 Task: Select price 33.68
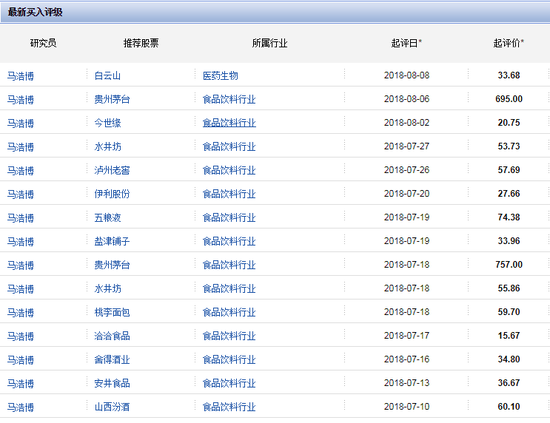pos(509,75)
